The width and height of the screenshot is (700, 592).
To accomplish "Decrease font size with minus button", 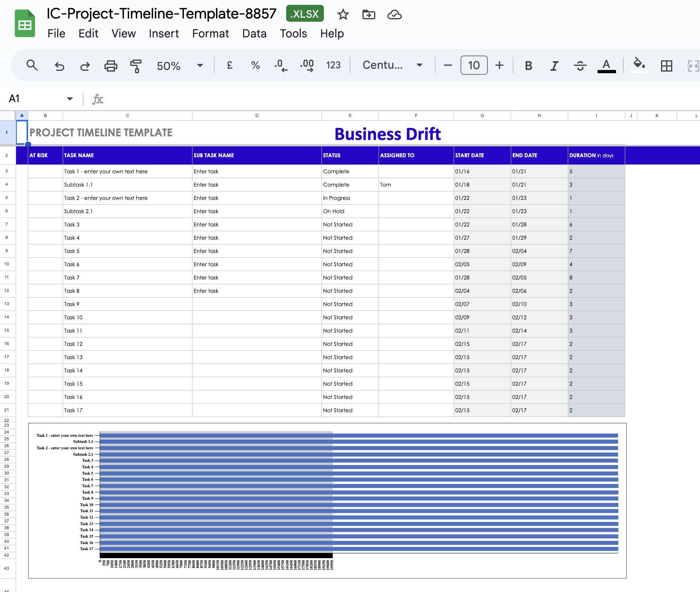I will pyautogui.click(x=448, y=65).
